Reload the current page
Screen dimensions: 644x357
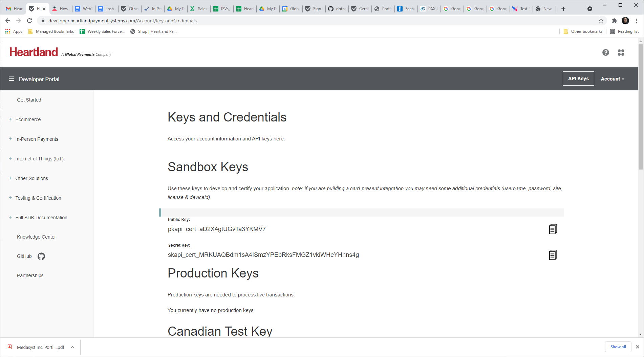29,21
